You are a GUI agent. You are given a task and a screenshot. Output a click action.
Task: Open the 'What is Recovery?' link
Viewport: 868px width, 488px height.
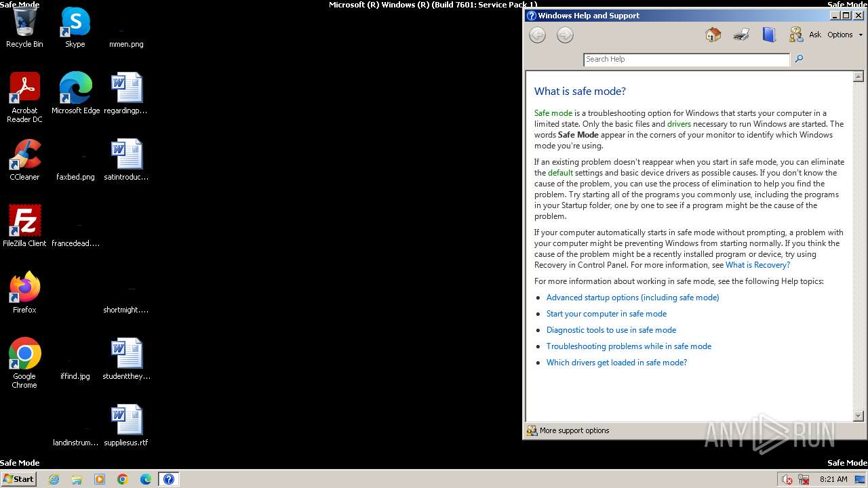point(757,265)
